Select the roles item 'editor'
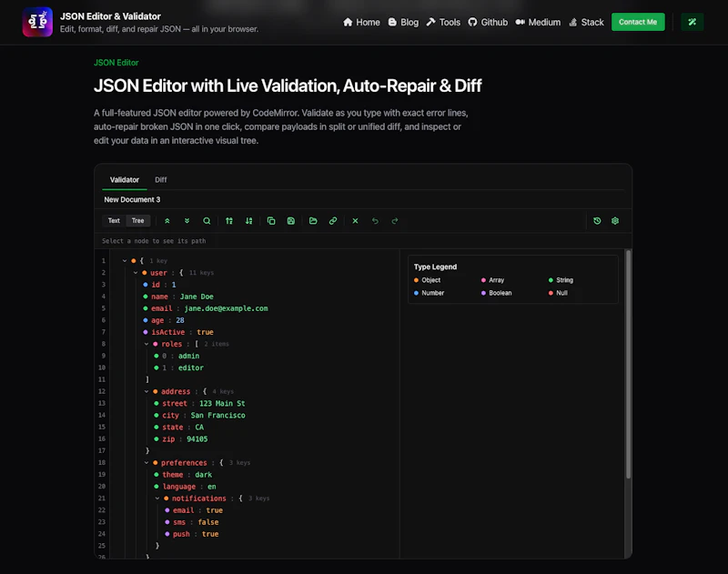This screenshot has width=728, height=574. (x=178, y=368)
